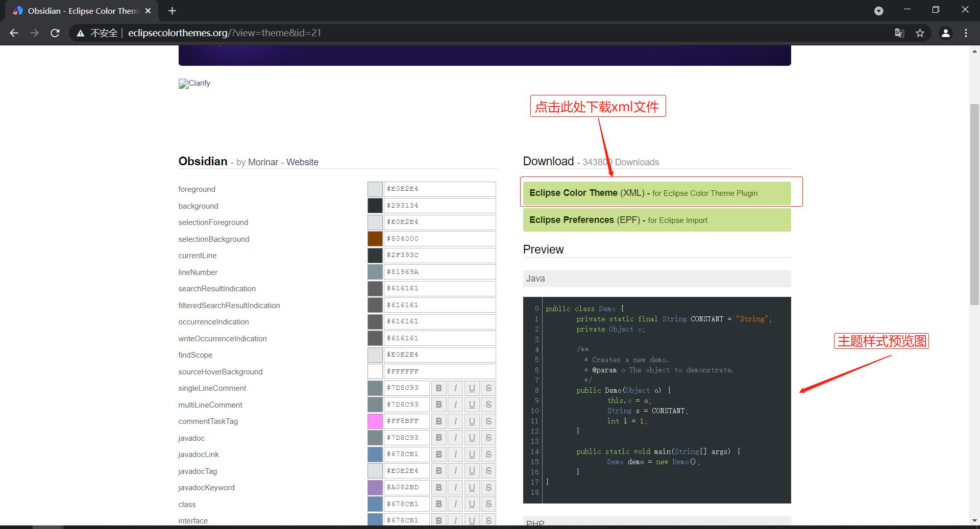Open tab search dropdown arrow
980x529 pixels.
tap(878, 11)
